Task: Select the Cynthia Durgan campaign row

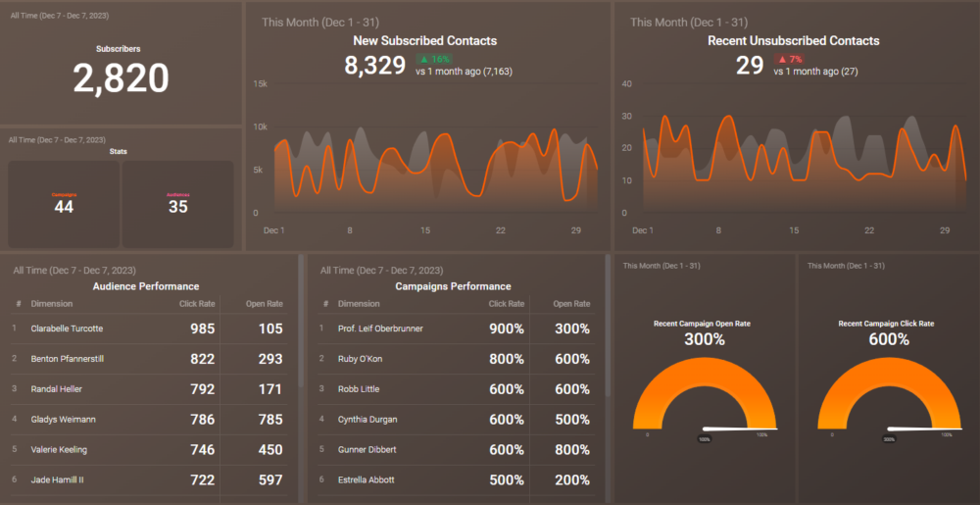Action: click(x=457, y=420)
